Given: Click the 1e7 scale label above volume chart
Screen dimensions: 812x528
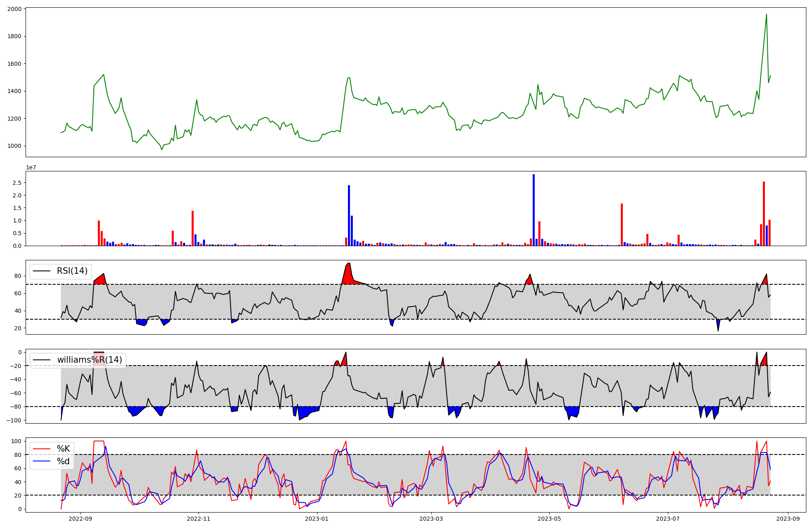Looking at the screenshot, I should pos(31,167).
